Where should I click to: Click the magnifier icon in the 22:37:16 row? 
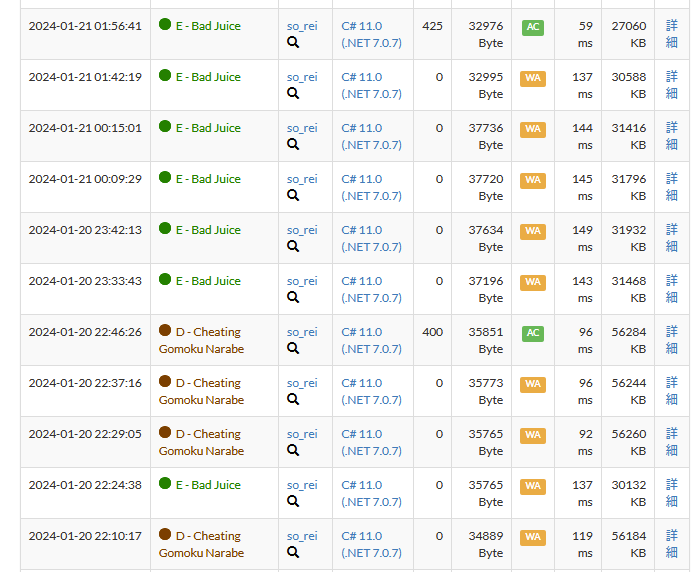click(x=293, y=399)
